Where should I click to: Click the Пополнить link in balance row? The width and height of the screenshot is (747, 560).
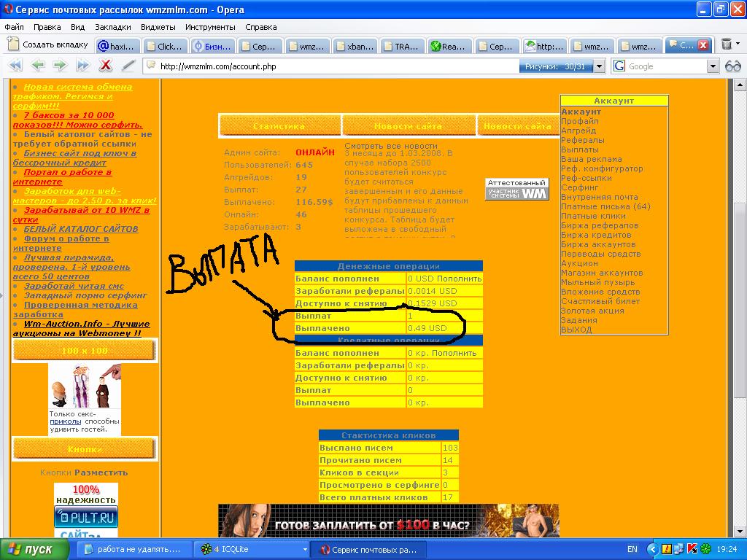[x=460, y=279]
